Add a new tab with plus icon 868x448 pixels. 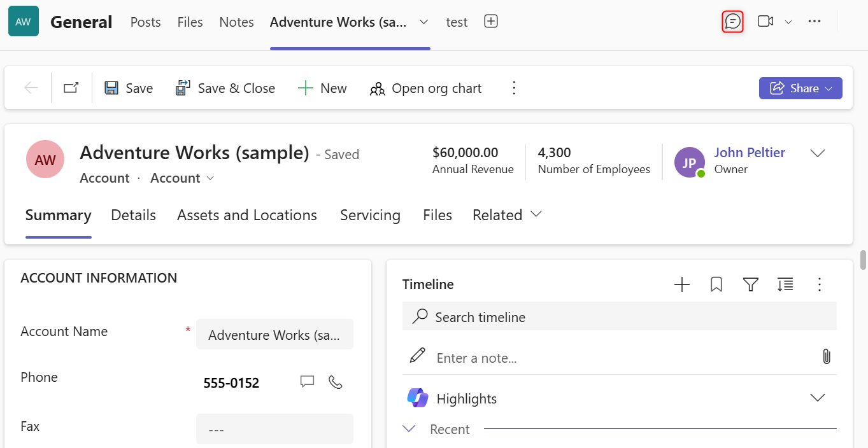click(491, 22)
